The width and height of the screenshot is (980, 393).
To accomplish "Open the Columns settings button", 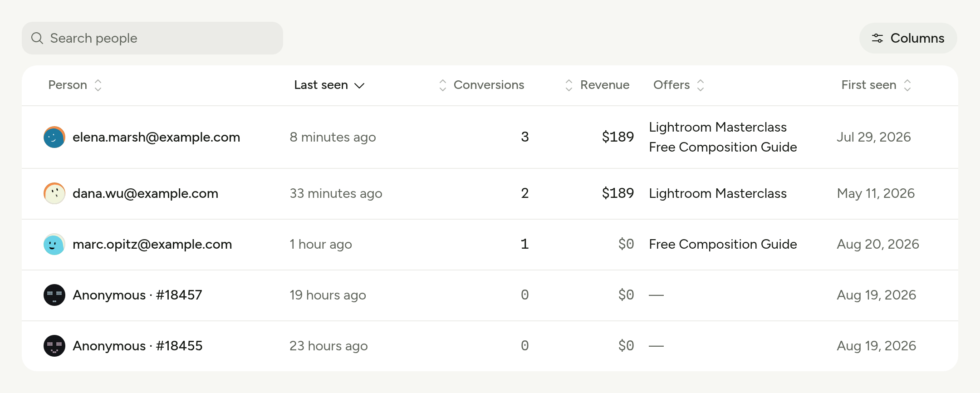I will [x=908, y=38].
